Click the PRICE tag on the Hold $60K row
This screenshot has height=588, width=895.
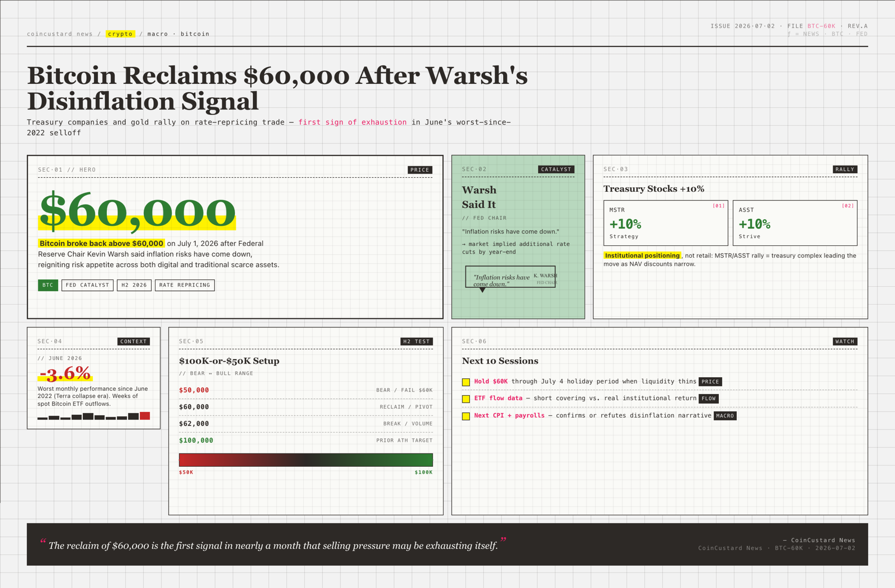tap(710, 382)
